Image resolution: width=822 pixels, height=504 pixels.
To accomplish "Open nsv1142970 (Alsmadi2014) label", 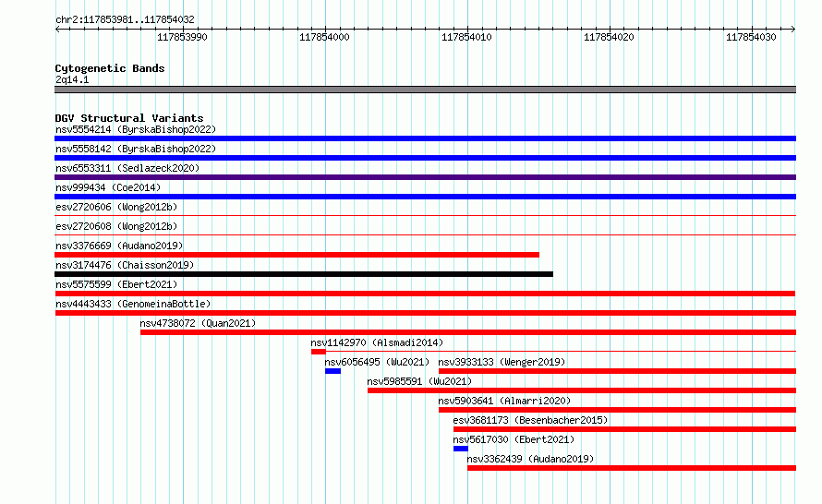I will click(377, 342).
